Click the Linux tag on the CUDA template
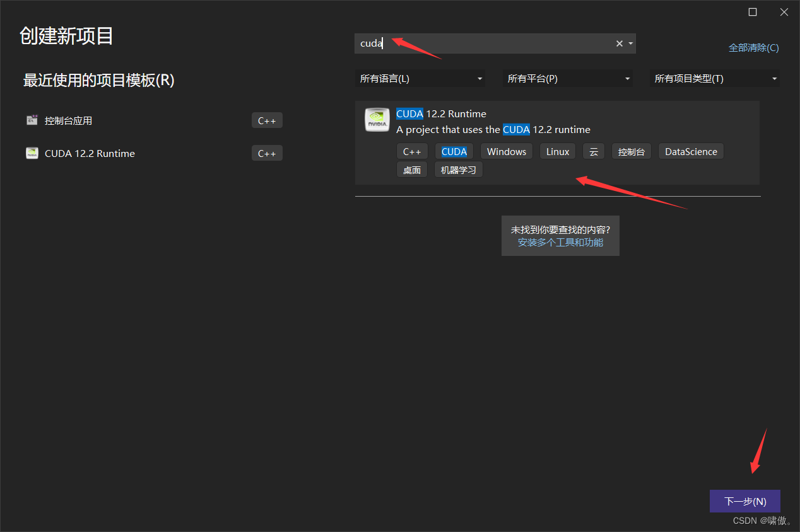 [557, 151]
